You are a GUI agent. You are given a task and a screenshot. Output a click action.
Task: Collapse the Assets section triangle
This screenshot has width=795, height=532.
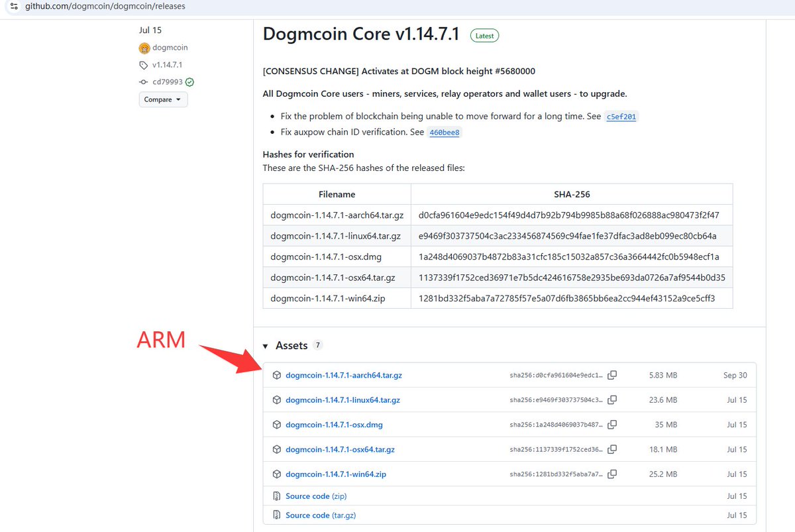point(266,346)
